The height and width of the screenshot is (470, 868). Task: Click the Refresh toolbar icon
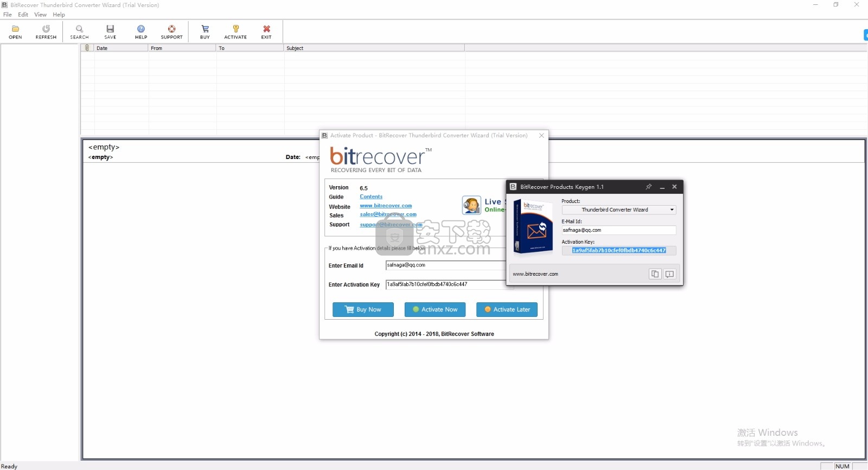pos(46,31)
